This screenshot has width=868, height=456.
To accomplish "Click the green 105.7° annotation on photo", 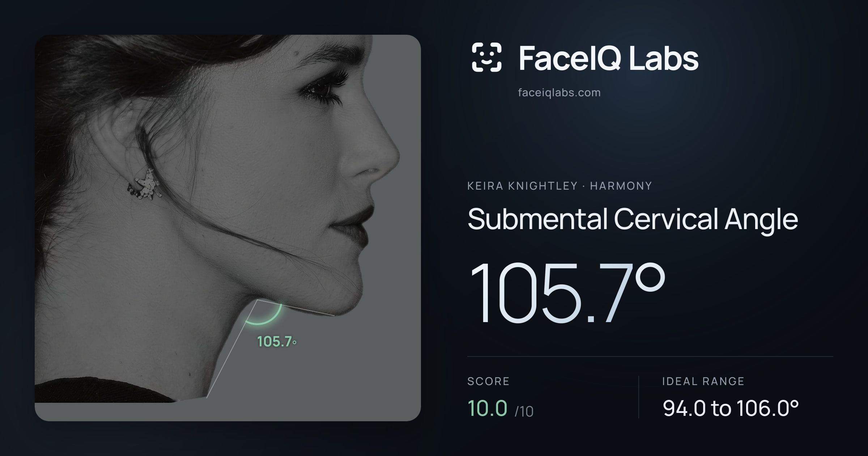I will 277,342.
